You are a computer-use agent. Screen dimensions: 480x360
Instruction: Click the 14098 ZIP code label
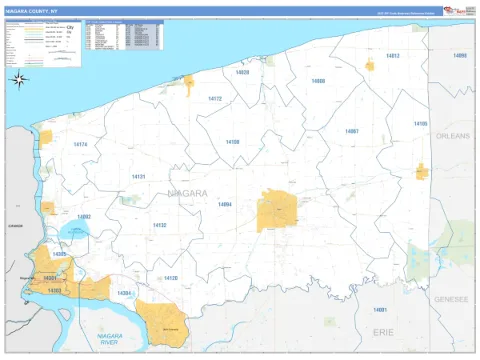click(x=460, y=55)
